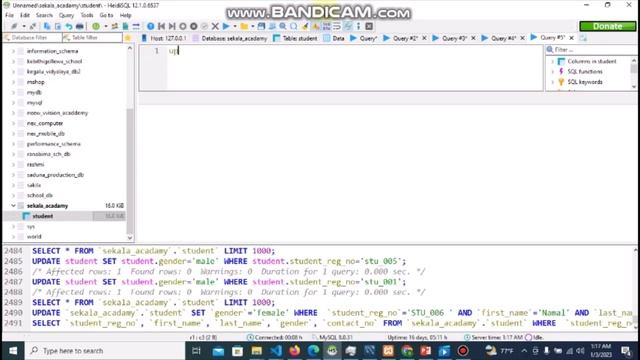Click the session manager connect icon

(x=14, y=26)
